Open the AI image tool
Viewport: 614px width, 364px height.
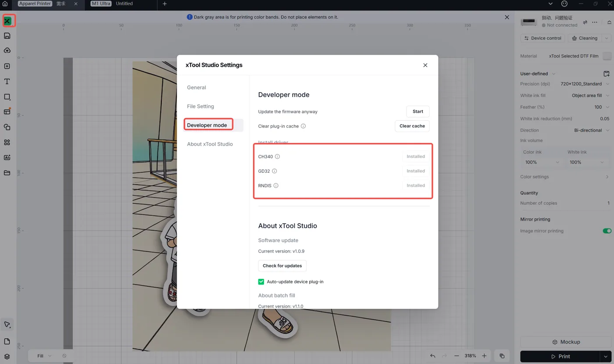[7, 157]
